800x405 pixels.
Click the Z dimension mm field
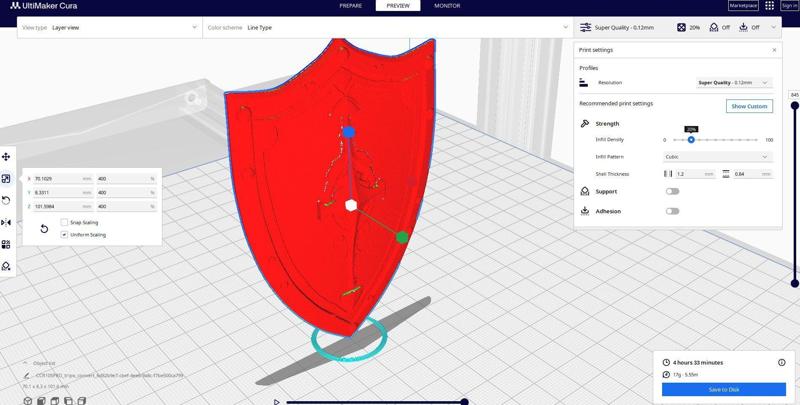pyautogui.click(x=64, y=206)
